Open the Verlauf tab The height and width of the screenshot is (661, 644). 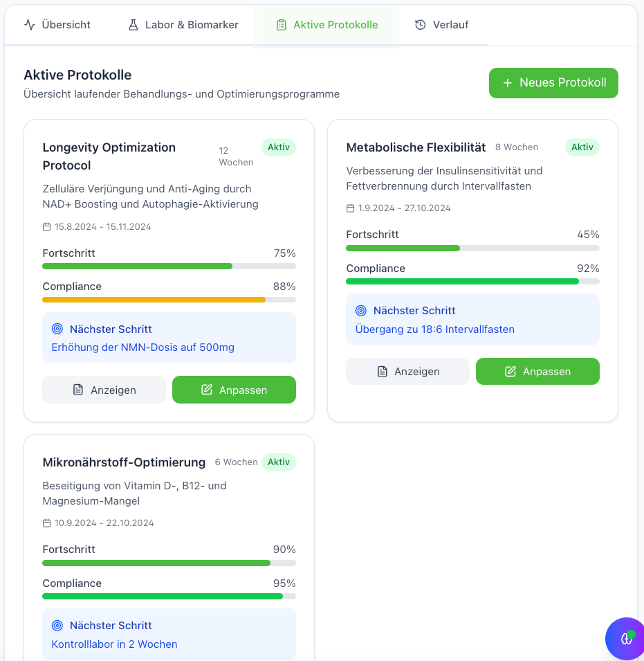443,25
